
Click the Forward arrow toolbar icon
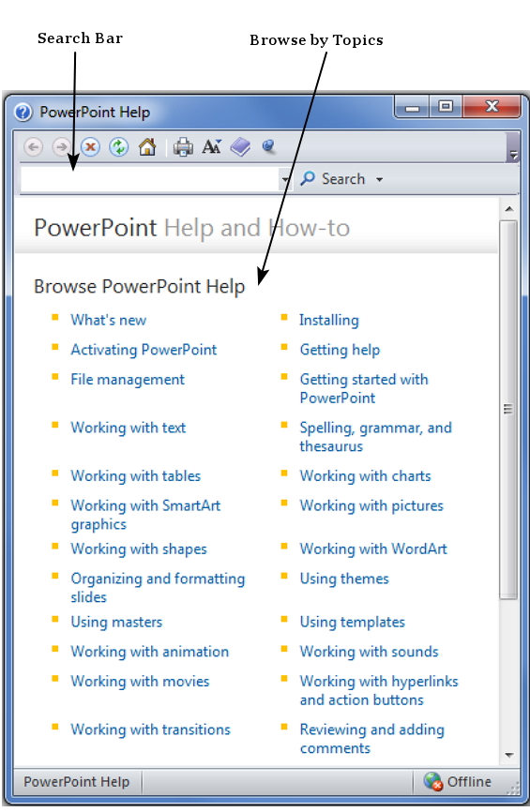61,147
